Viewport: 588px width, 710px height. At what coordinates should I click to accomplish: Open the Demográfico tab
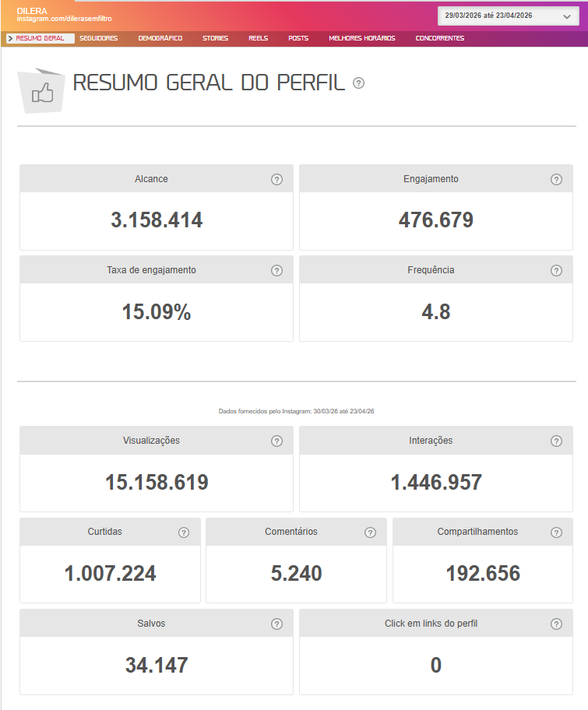pyautogui.click(x=160, y=38)
